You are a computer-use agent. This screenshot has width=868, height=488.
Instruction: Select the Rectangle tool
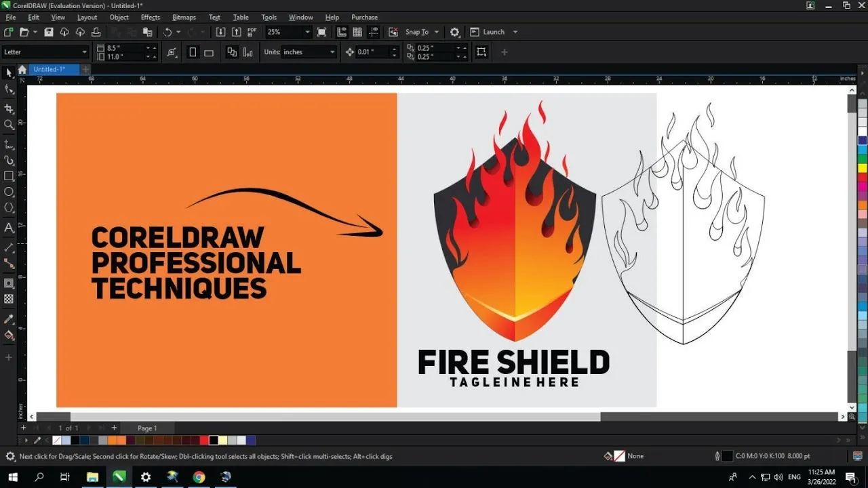tap(9, 176)
